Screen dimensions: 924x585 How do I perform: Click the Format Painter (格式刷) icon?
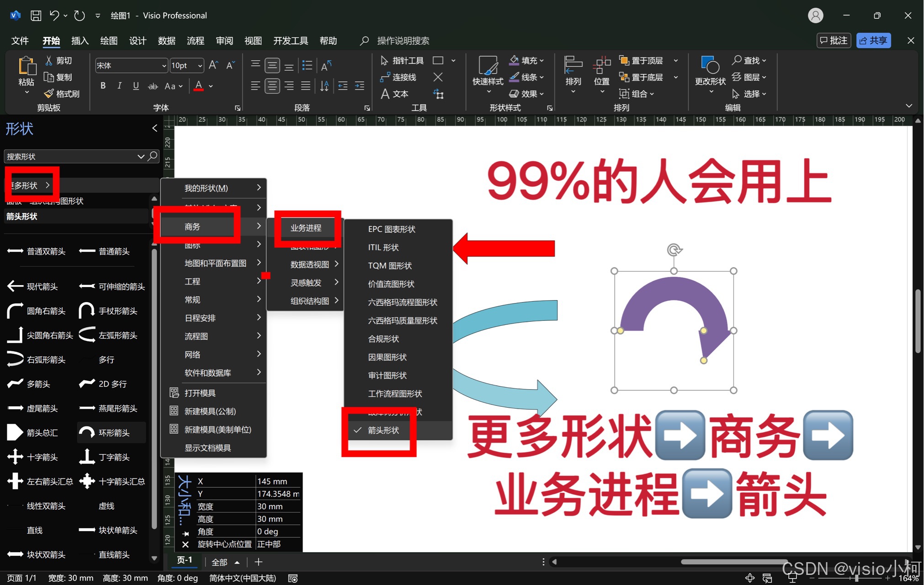(49, 94)
